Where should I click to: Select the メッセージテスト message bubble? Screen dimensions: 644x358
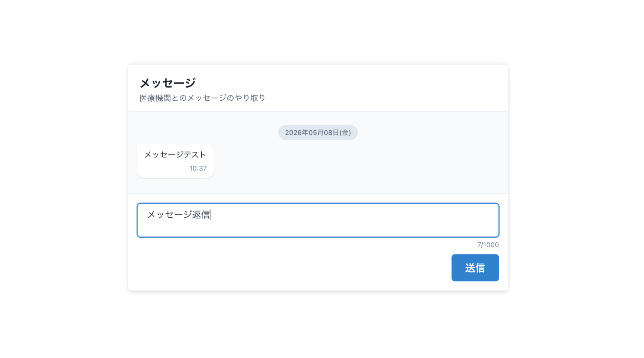point(175,161)
